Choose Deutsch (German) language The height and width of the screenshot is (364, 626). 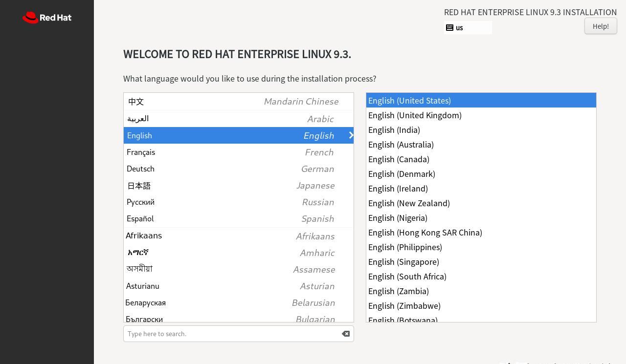[x=239, y=169]
